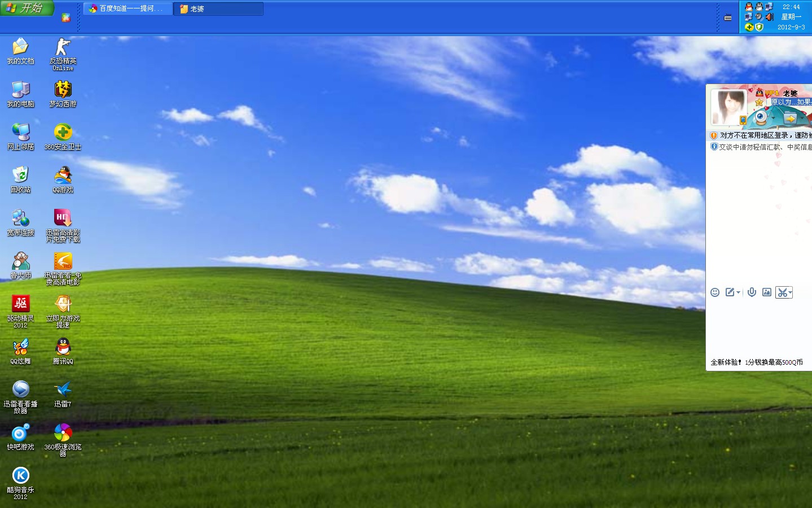The height and width of the screenshot is (508, 812).
Task: Open dropdown next to the handwriting edit icon
Action: click(x=739, y=292)
